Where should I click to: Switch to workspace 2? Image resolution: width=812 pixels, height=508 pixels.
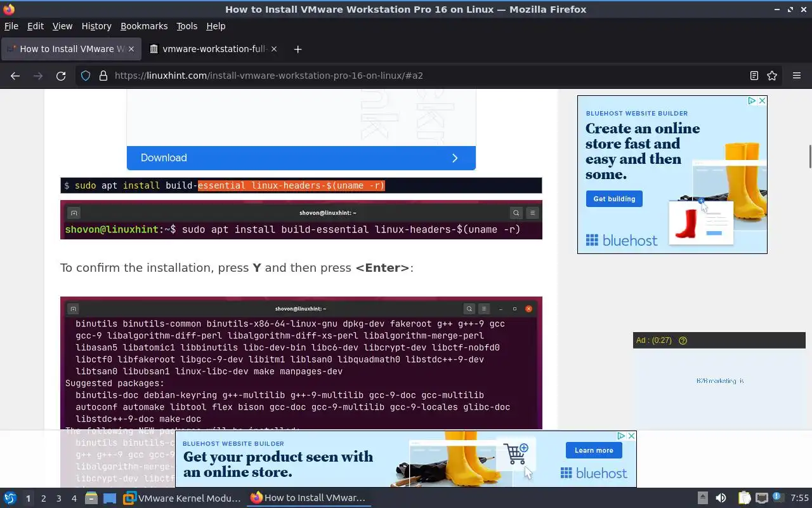[x=43, y=498]
